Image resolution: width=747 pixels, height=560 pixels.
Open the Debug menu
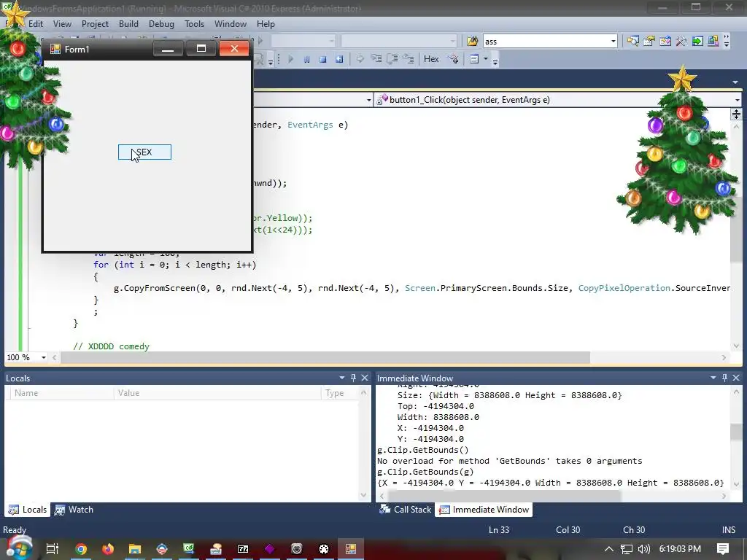coord(161,24)
